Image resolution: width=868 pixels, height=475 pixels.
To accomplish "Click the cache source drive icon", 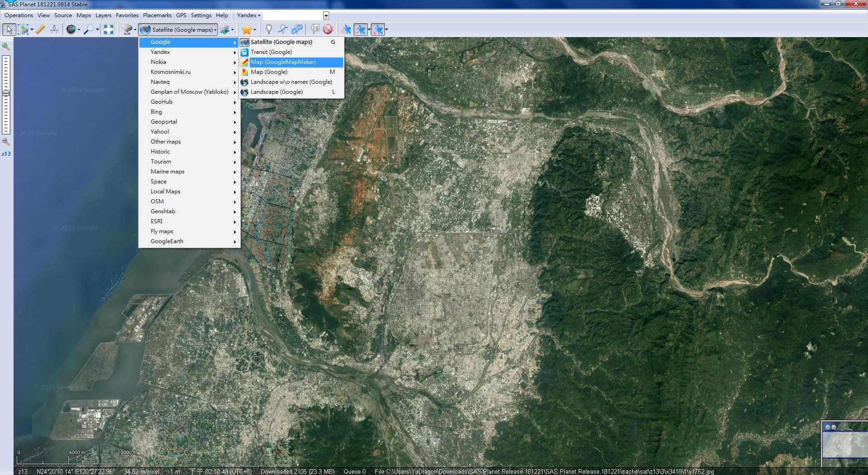I will (x=127, y=30).
